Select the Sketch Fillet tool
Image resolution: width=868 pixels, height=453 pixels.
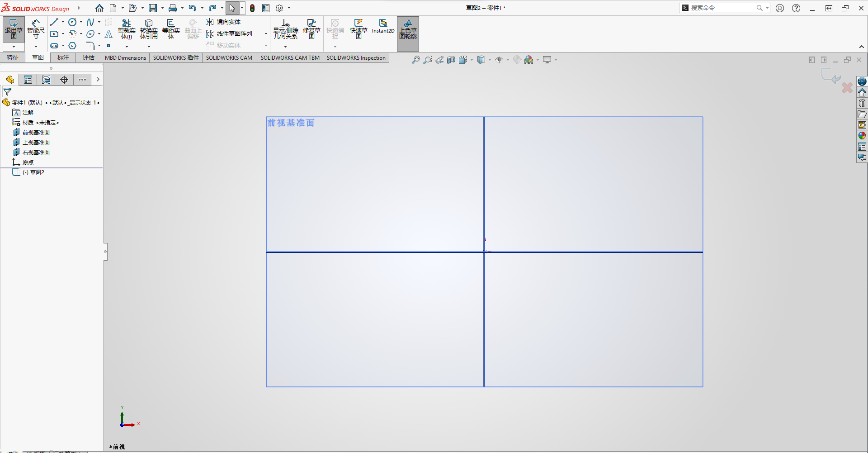pyautogui.click(x=90, y=46)
